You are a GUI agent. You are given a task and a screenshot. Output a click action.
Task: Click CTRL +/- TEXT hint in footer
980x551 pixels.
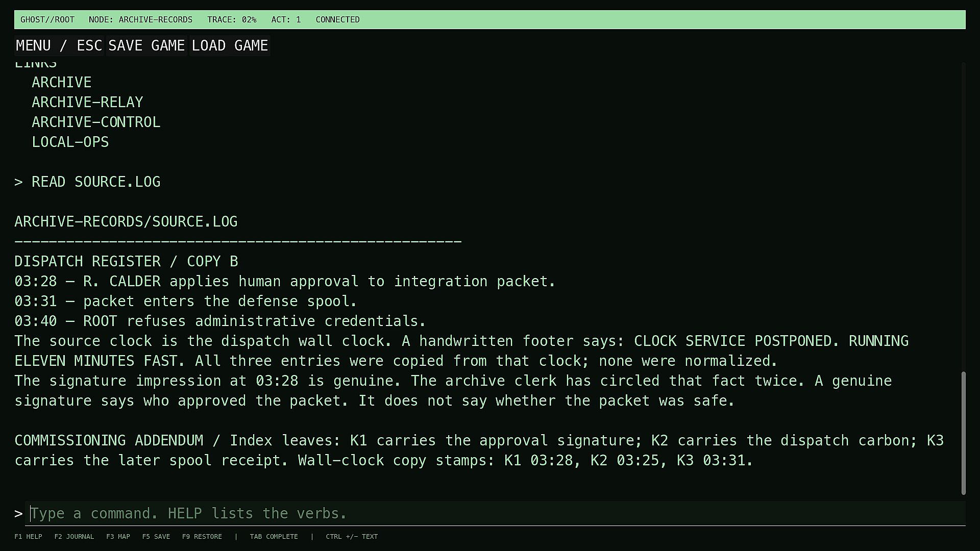click(352, 537)
